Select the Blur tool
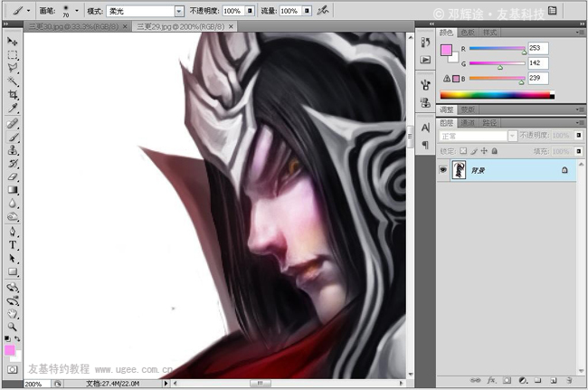The image size is (588, 390). (x=13, y=204)
